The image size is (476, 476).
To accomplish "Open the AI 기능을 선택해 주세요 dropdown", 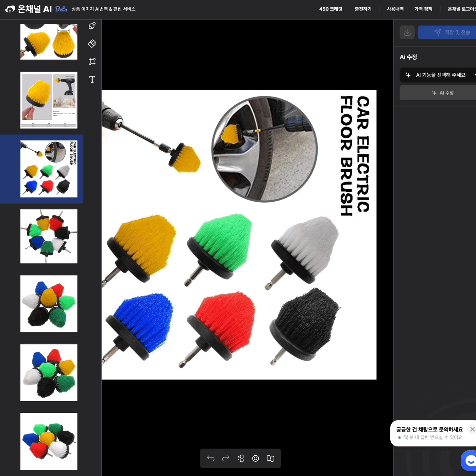I will click(x=439, y=75).
